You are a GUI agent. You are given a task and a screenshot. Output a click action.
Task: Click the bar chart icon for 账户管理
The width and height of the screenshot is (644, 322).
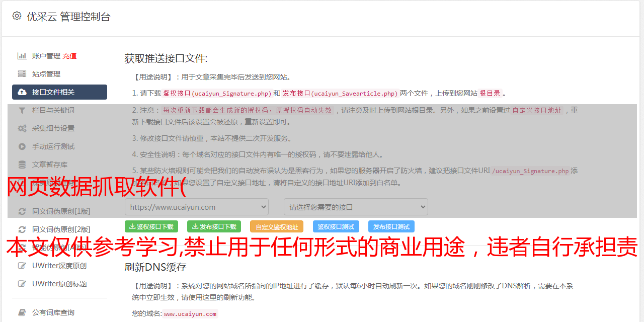[22, 56]
